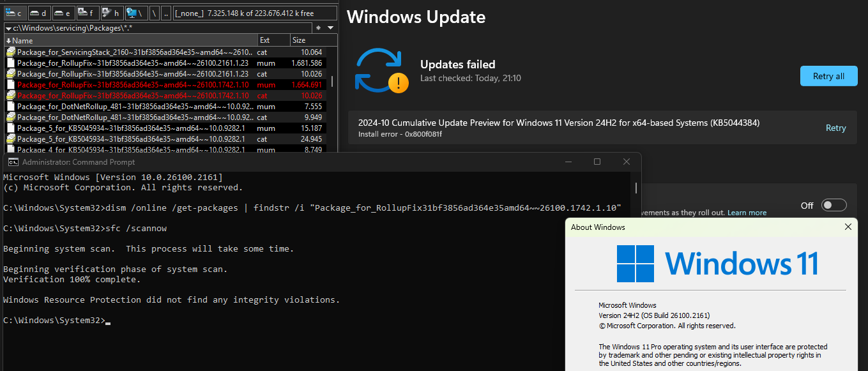
Task: Open the Learn more link in Windows Update
Action: point(747,213)
